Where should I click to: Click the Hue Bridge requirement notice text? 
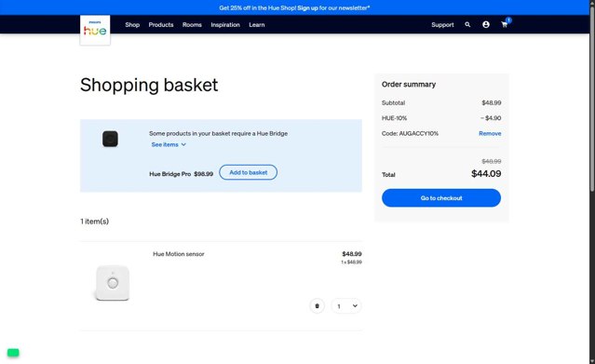[218, 134]
